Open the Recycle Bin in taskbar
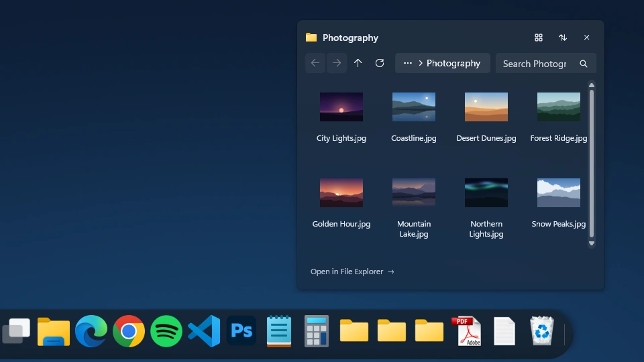Image resolution: width=644 pixels, height=362 pixels. tap(542, 330)
